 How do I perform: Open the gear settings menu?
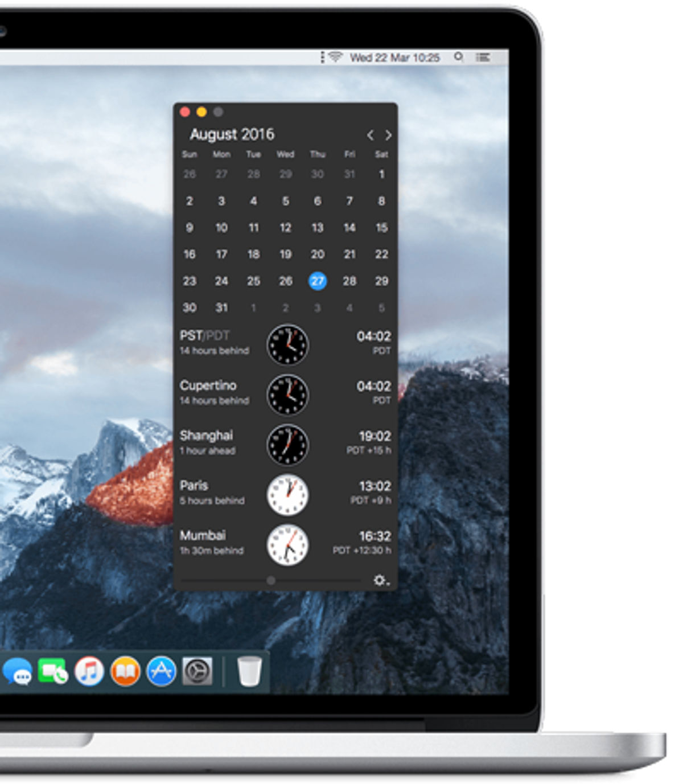click(x=381, y=580)
